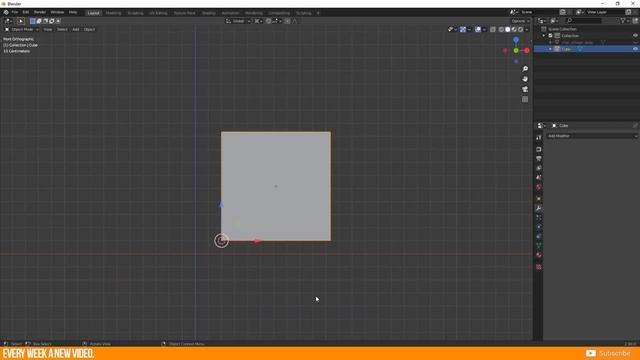This screenshot has height=360, width=640.
Task: Open the Tool properties tab icon
Action: (539, 138)
